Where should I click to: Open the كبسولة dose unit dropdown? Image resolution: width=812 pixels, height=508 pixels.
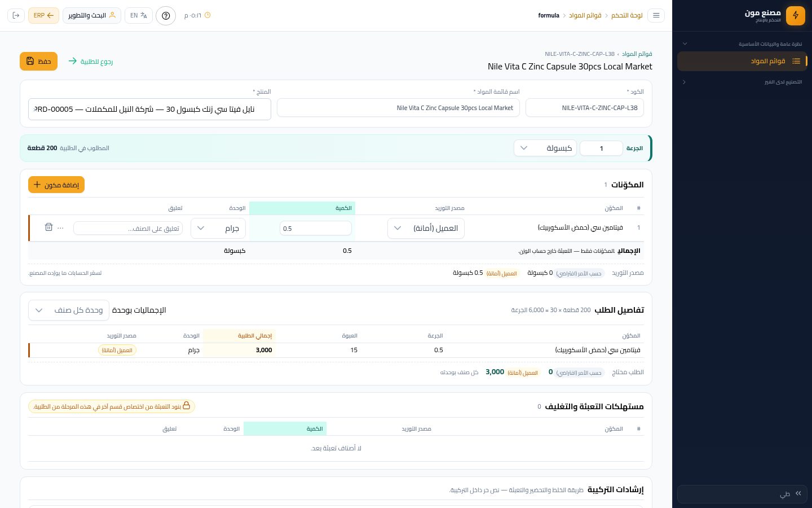545,148
